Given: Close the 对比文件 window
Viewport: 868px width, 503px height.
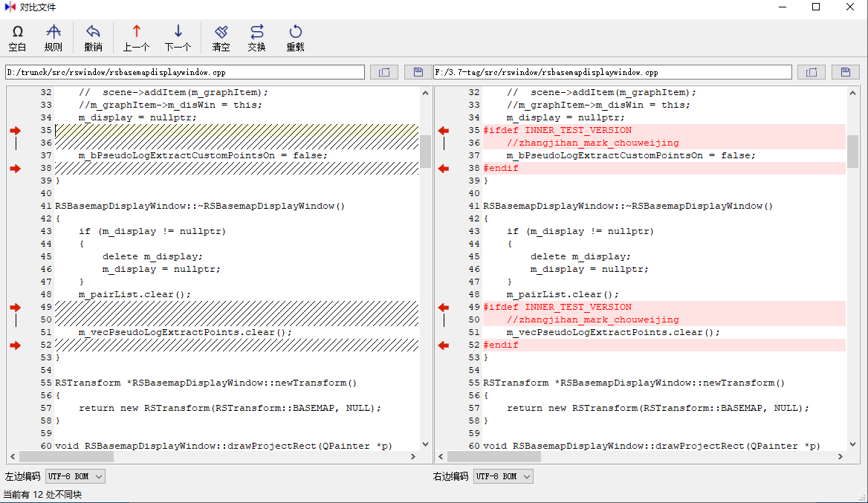Looking at the screenshot, I should 850,7.
